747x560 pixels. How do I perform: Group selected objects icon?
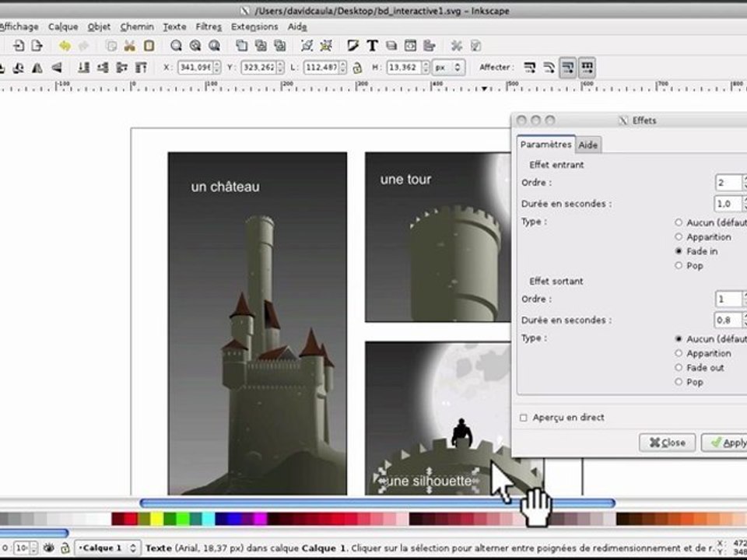pos(307,46)
